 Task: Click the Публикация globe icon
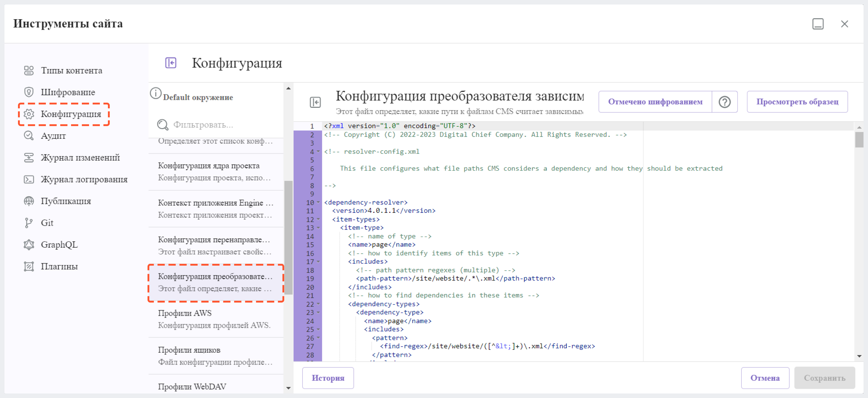pos(29,201)
